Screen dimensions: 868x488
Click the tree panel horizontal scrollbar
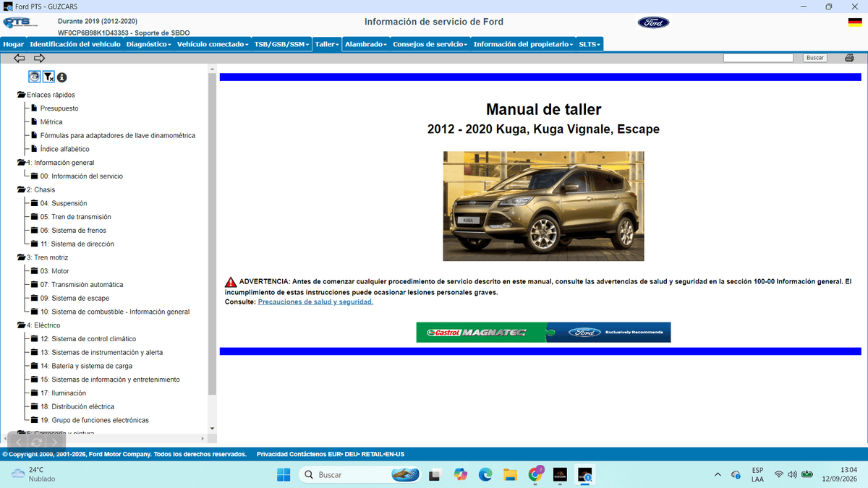[x=105, y=439]
